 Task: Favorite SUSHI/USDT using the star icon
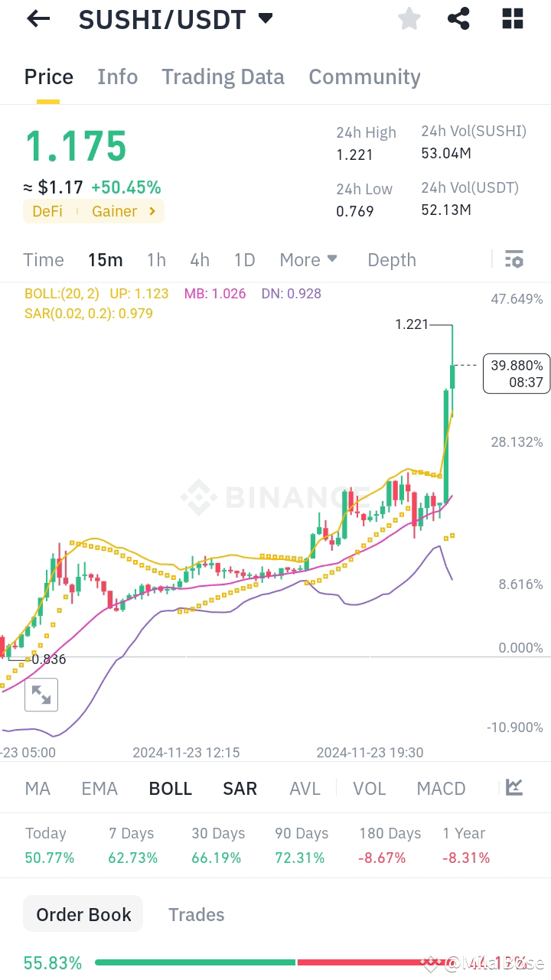pos(409,18)
